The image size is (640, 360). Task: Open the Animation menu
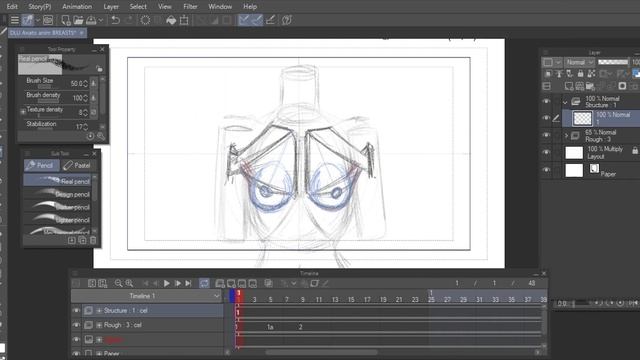pos(77,7)
